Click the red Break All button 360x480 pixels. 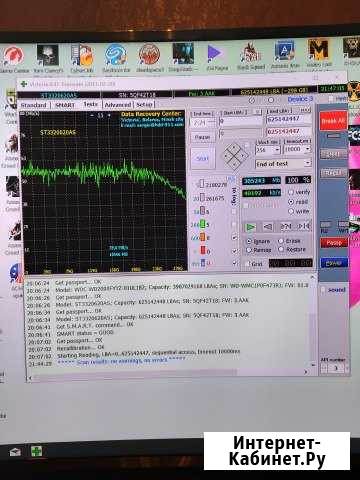pyautogui.click(x=333, y=121)
